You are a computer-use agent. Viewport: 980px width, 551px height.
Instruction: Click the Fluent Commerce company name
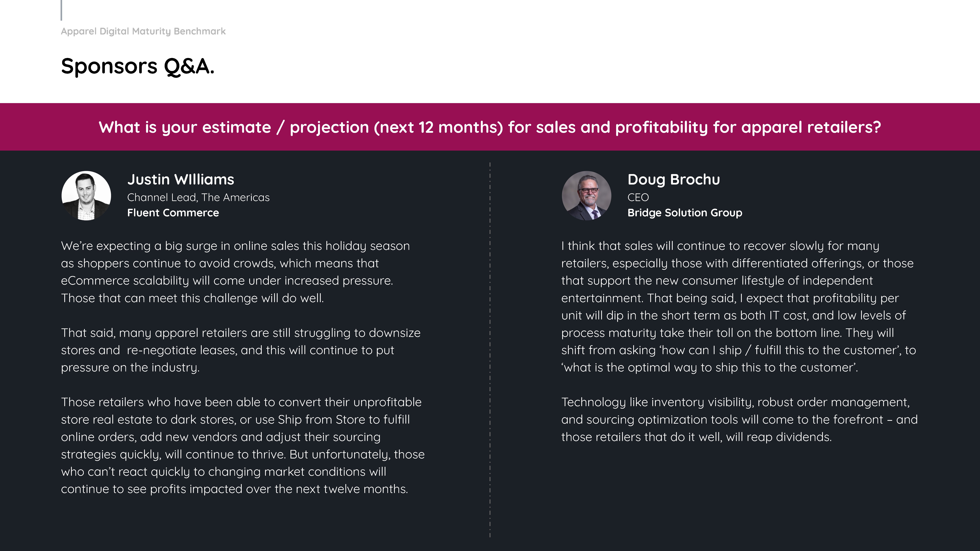(x=173, y=213)
